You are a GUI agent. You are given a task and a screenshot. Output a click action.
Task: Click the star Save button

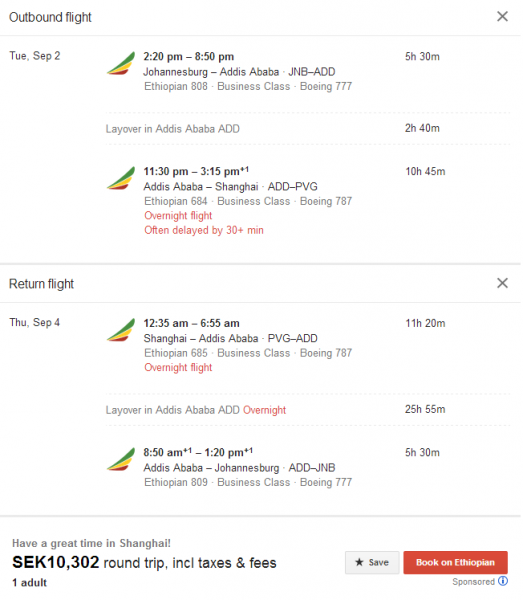[372, 562]
